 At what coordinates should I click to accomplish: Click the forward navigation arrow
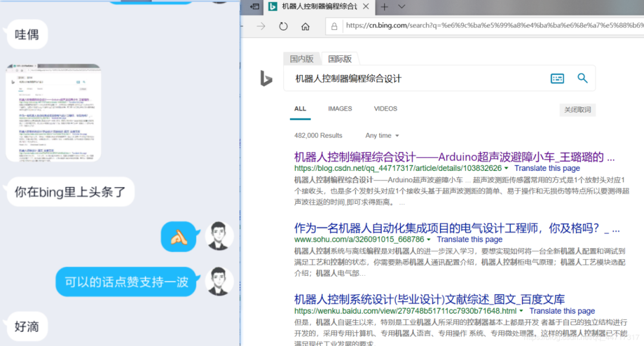click(261, 27)
